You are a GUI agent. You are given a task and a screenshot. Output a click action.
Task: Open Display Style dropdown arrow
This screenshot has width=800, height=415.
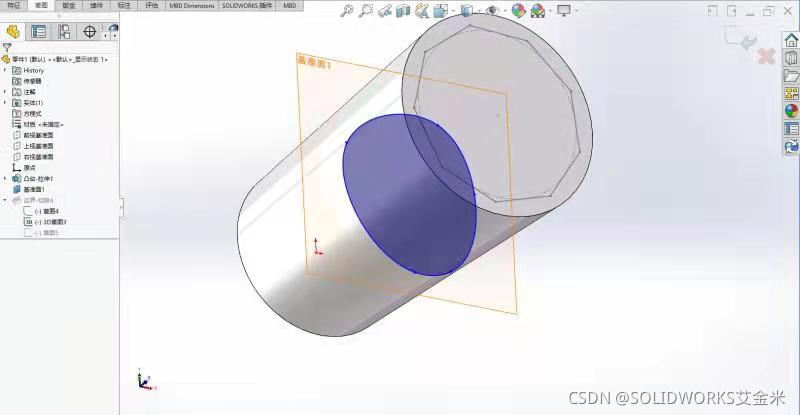coord(479,11)
